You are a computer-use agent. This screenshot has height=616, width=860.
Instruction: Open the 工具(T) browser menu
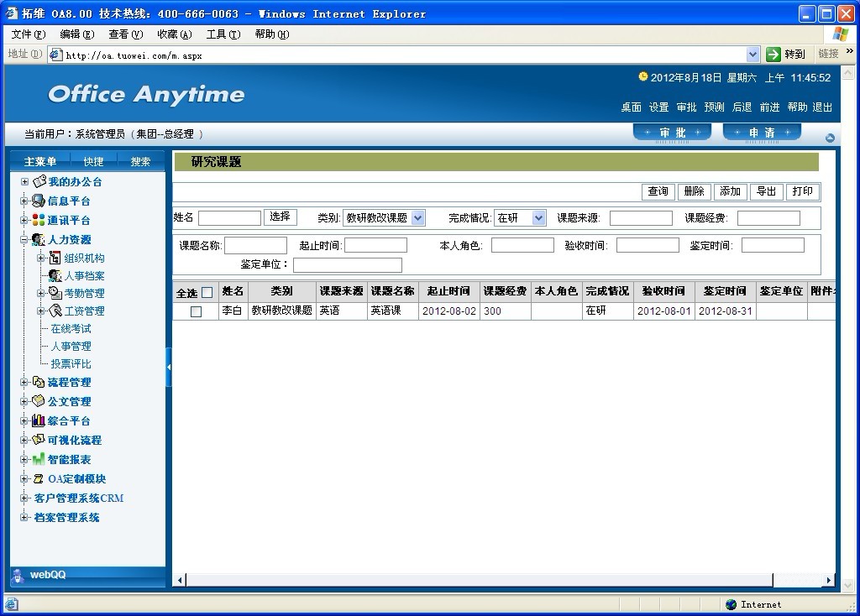[223, 34]
